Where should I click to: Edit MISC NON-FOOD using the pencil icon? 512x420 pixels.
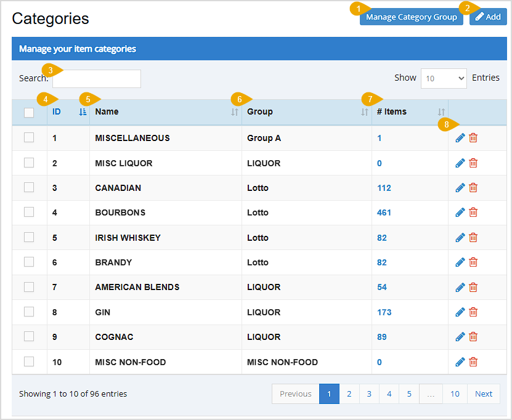(x=460, y=361)
